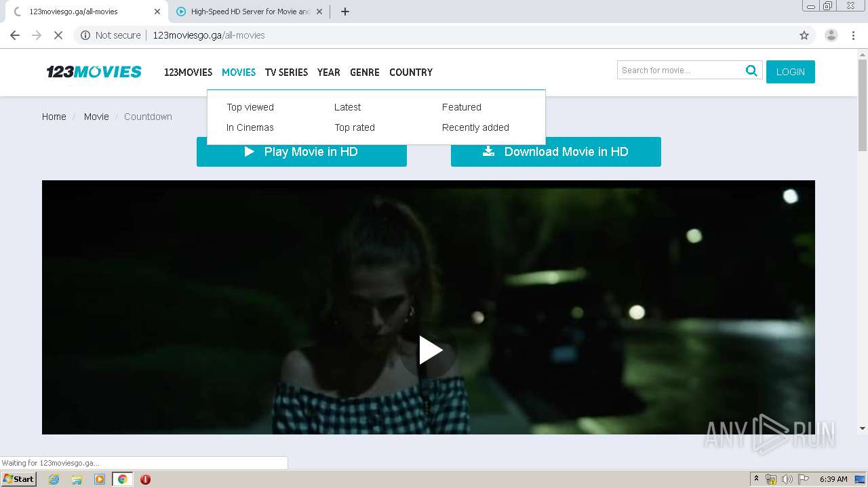
Task: Go to the Movie breadcrumb
Action: coord(96,117)
